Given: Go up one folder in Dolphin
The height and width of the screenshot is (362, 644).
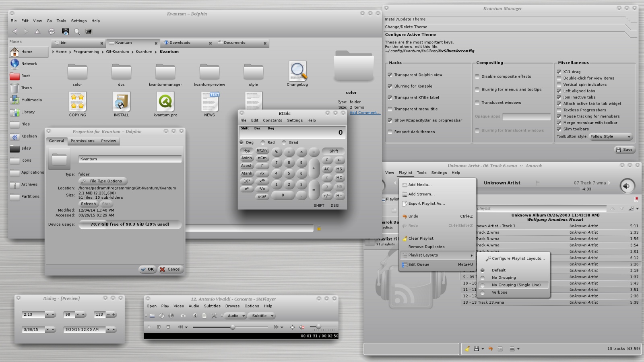Looking at the screenshot, I should 37,31.
